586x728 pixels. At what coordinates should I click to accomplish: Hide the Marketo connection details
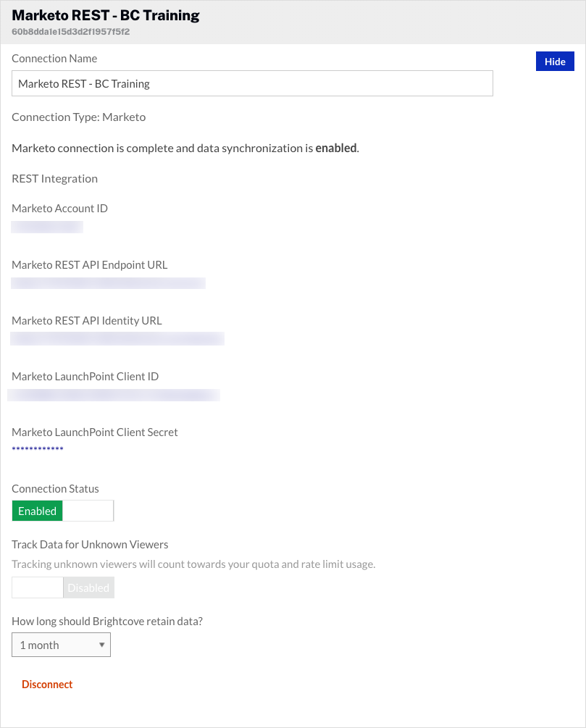tap(554, 61)
